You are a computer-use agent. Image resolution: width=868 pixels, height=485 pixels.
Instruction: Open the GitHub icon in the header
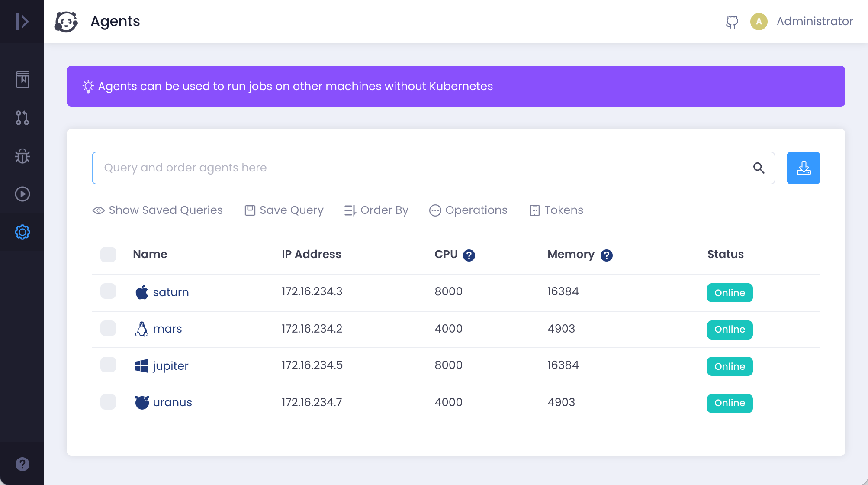(732, 21)
